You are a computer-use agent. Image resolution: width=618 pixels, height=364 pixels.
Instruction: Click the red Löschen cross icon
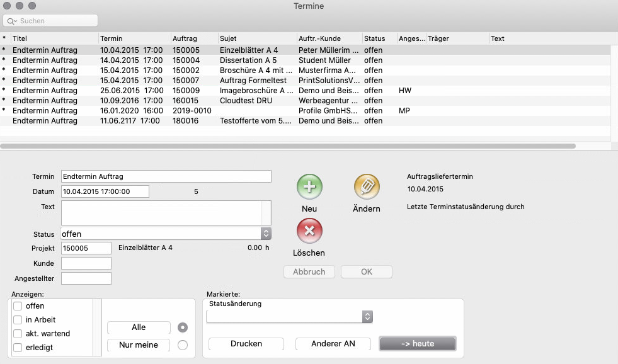click(309, 231)
